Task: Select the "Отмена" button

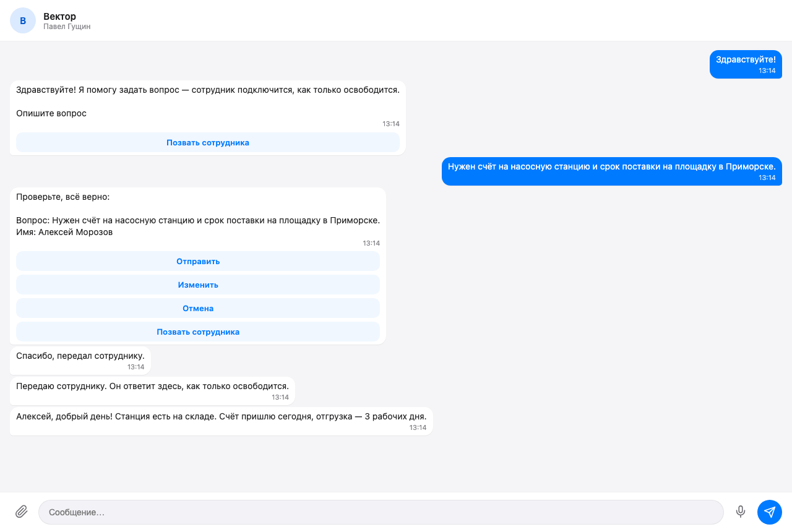Action: coord(198,308)
